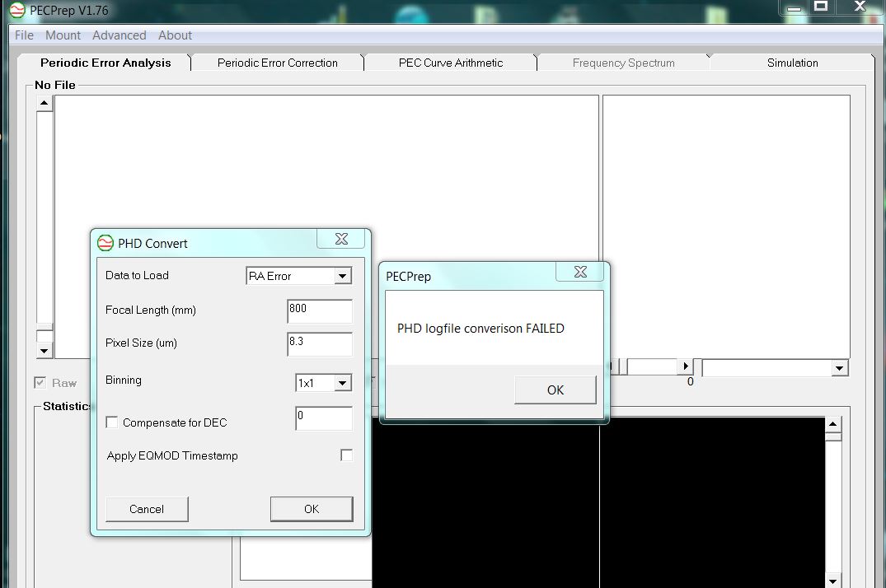Click the 'Data to Load' label
Screen dimensions: 886x588
(138, 275)
